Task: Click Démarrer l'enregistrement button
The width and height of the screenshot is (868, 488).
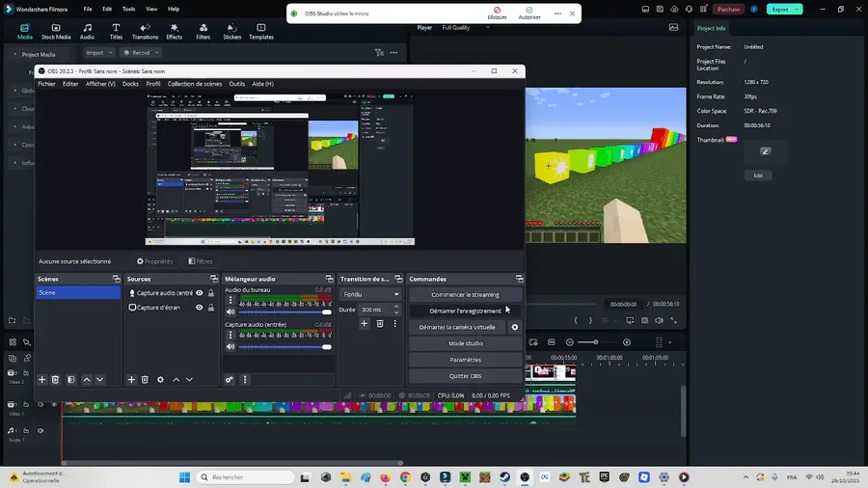Action: tap(465, 311)
